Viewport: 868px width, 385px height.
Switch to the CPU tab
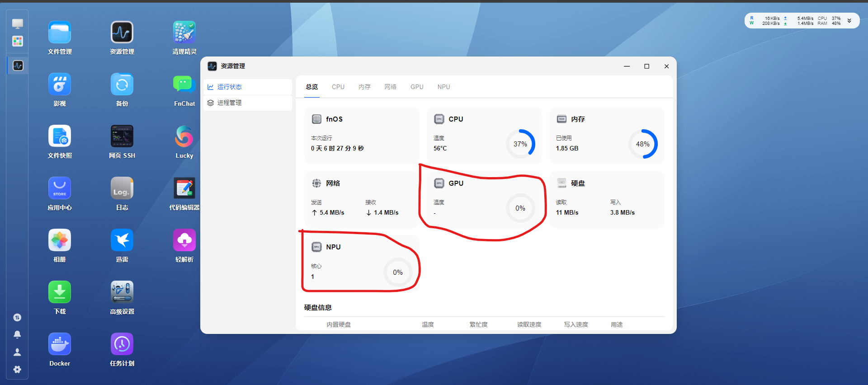(338, 87)
